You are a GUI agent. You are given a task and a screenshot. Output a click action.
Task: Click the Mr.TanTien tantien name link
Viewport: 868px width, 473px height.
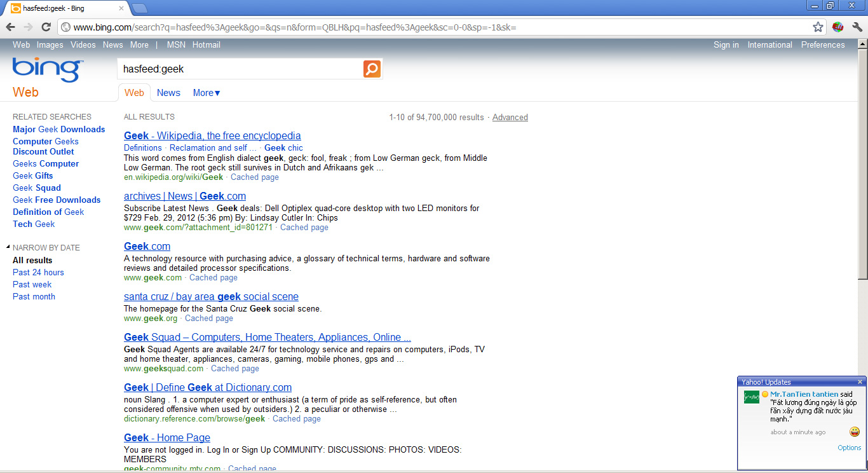pos(804,395)
